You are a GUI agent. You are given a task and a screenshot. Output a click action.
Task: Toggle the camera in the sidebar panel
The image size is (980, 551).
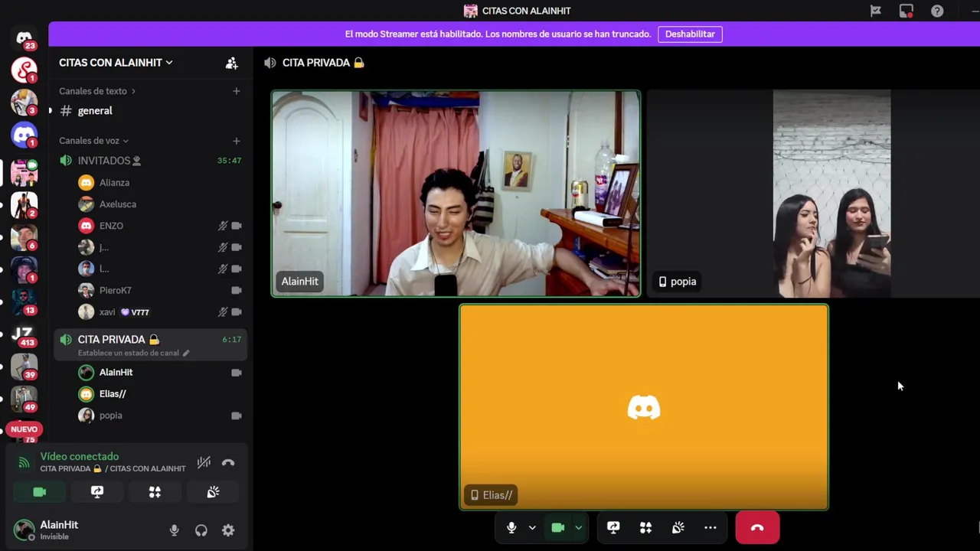pyautogui.click(x=39, y=492)
